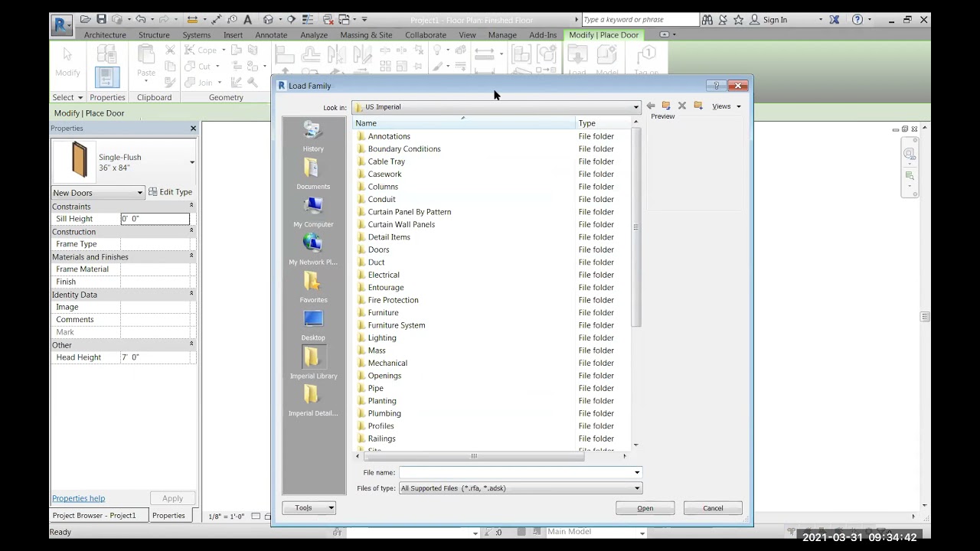Open the History shortcut in Load Family
Image resolution: width=980 pixels, height=551 pixels.
(x=313, y=136)
